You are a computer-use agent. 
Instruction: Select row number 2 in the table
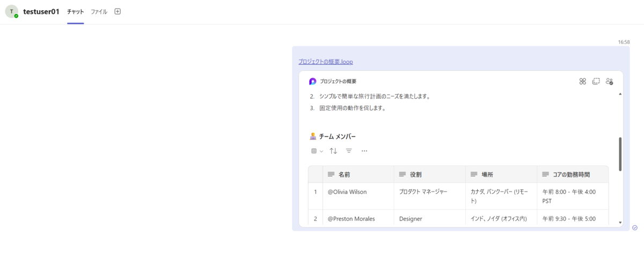(316, 218)
